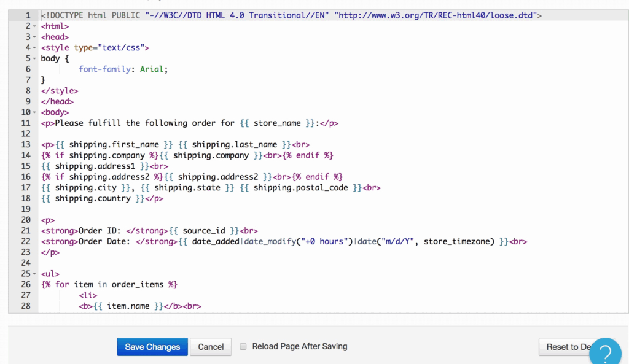629x364 pixels.
Task: Collapse the style block on line 4
Action: click(x=34, y=48)
